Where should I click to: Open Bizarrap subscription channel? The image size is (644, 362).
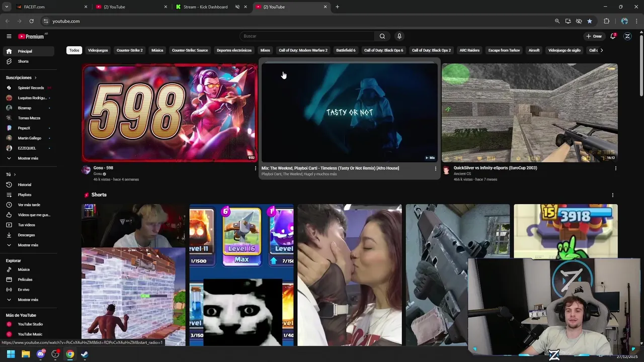28,108
